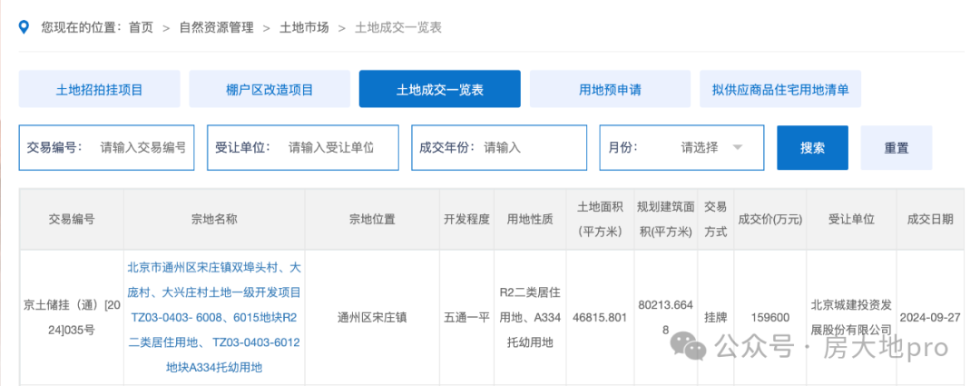The width and height of the screenshot is (980, 386).
Task: Click the R2二类居住用地 land use cell
Action: pyautogui.click(x=530, y=318)
